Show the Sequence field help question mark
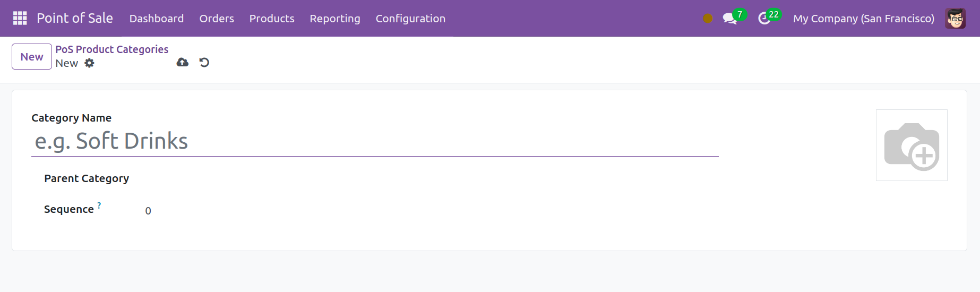This screenshot has height=292, width=980. (x=99, y=205)
